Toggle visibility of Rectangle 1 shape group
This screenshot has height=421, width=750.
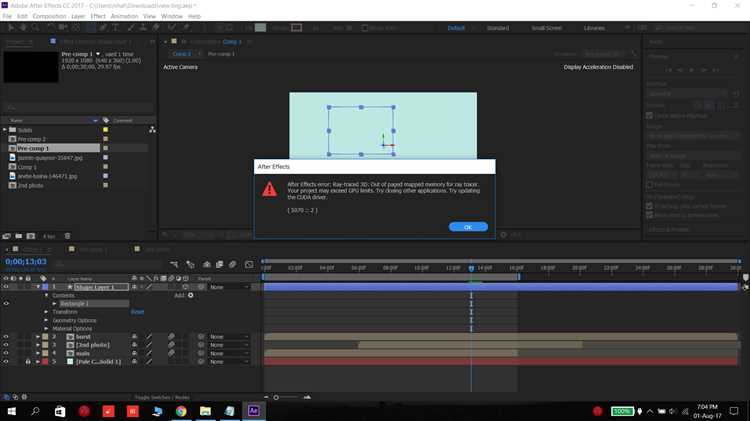point(6,303)
